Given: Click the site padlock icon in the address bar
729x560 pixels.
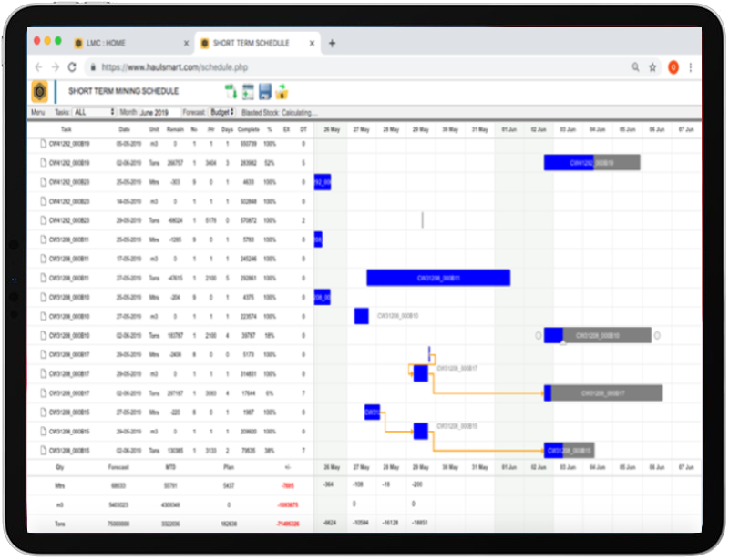Looking at the screenshot, I should pyautogui.click(x=93, y=67).
